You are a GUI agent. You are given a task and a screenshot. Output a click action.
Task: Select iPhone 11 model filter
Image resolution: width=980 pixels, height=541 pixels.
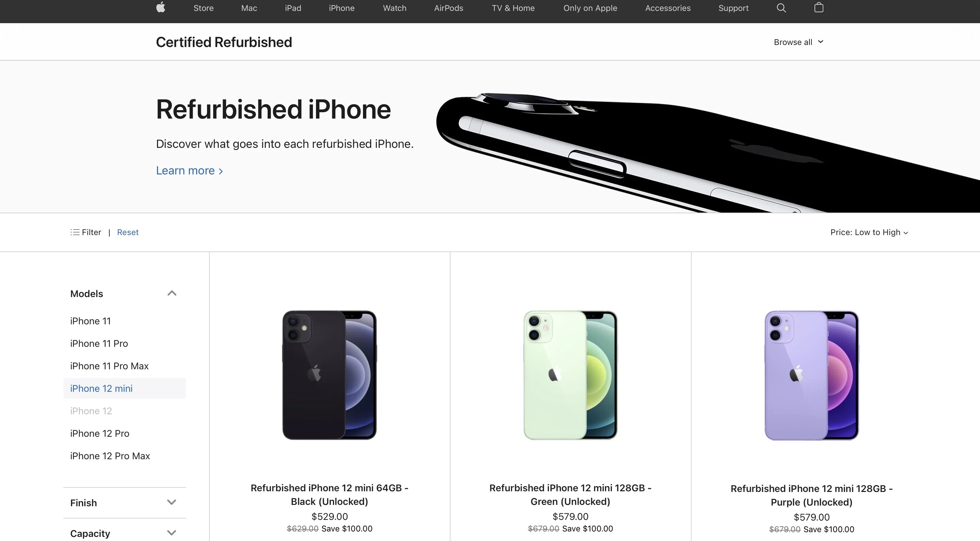(90, 321)
